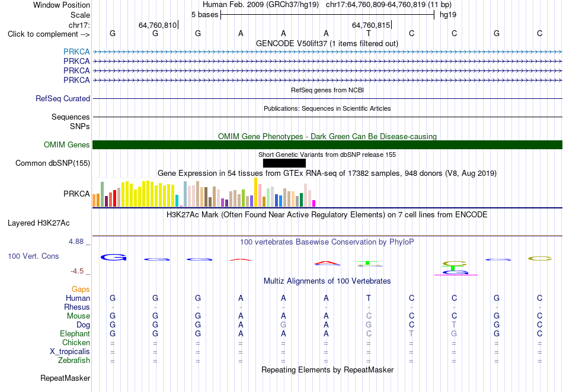Click the '5 bases' scale bar label
Viewport: 563px width, 392px height.
click(x=204, y=15)
